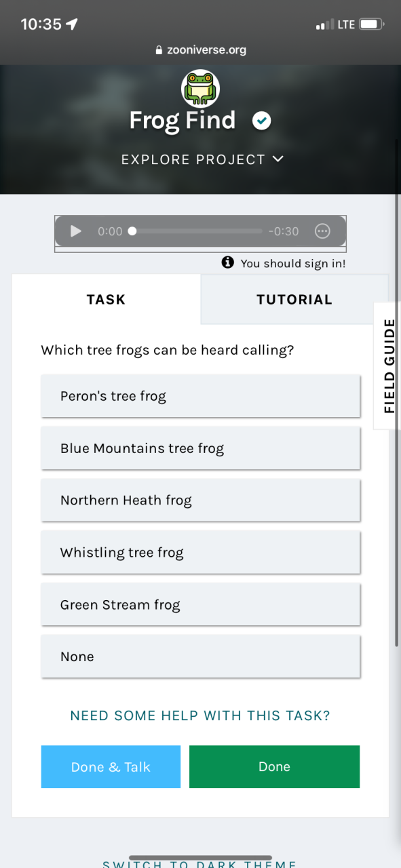Screen dimensions: 401x868
Task: Select the Northern Heath frog option
Action: tap(200, 500)
